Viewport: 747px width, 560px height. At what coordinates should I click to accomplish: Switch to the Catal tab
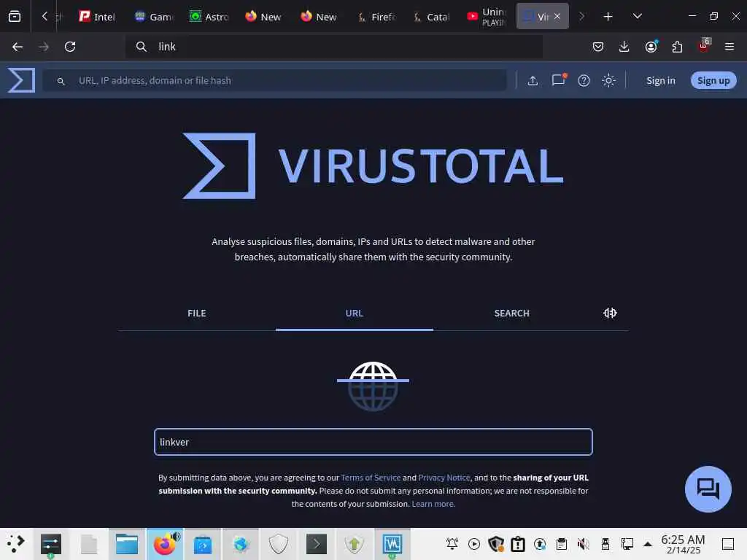(x=431, y=17)
